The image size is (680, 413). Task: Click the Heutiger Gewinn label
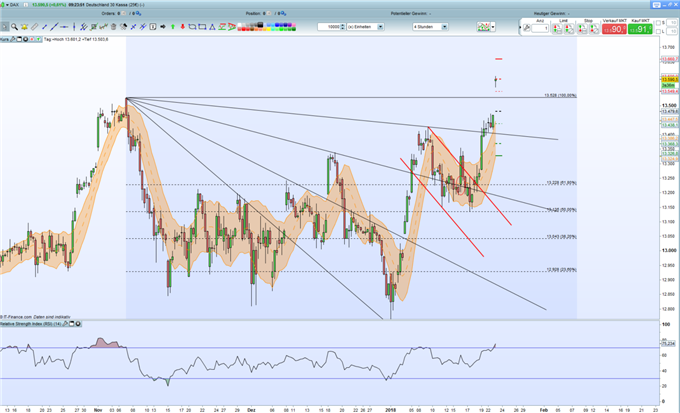pos(550,13)
